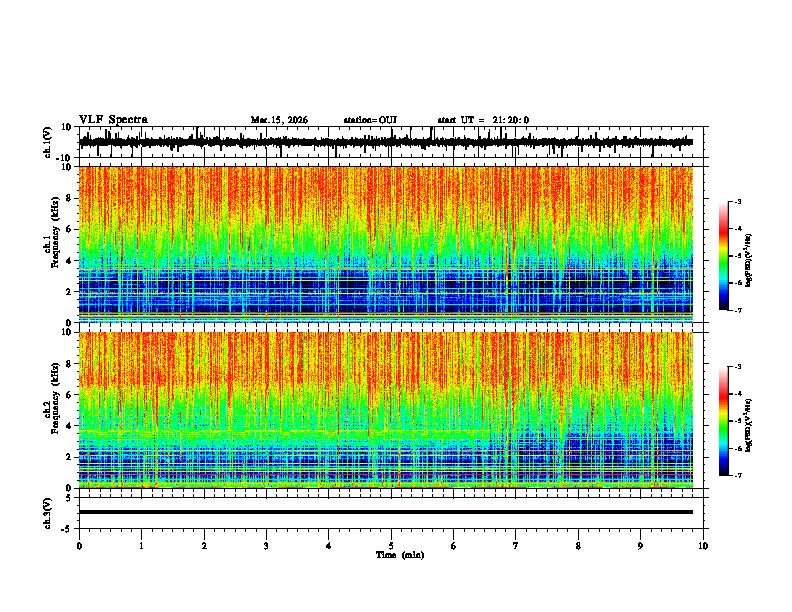Click the 6 tick on ch.2 frequency axis
This screenshot has height=612, width=792.
pyautogui.click(x=69, y=395)
